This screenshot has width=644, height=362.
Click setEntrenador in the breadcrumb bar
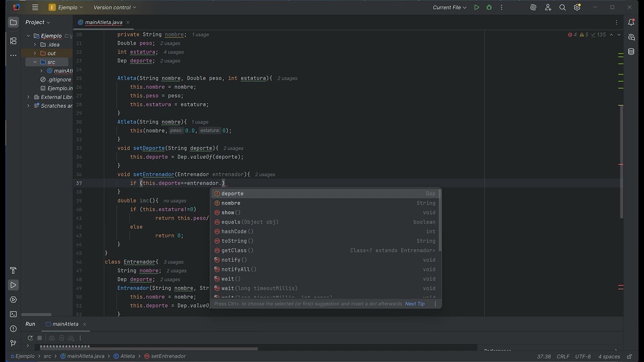point(165,356)
